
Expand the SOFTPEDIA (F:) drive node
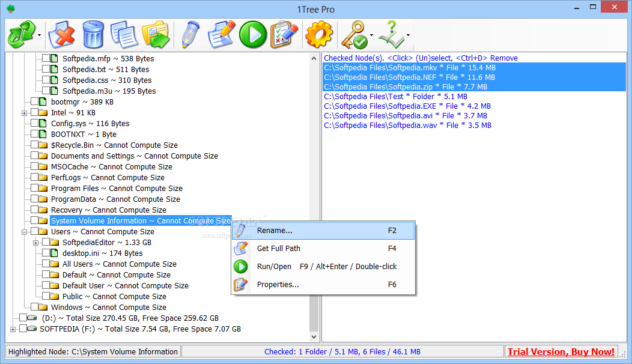(13, 329)
